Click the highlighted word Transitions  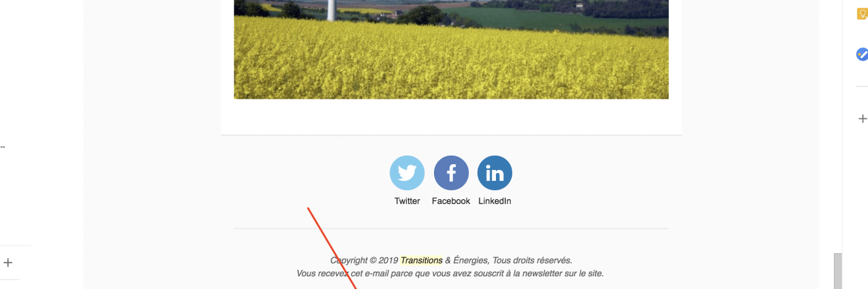[421, 261]
